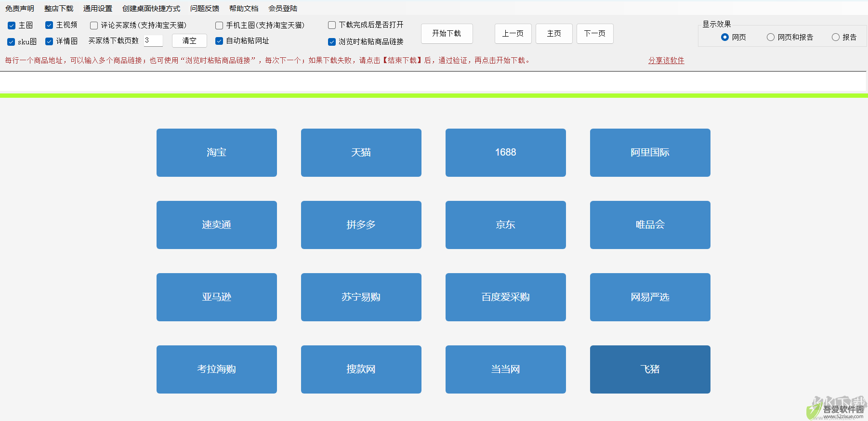The width and height of the screenshot is (868, 421).
Task: Toggle the 自动粘贴网址 checkbox
Action: [x=219, y=41]
